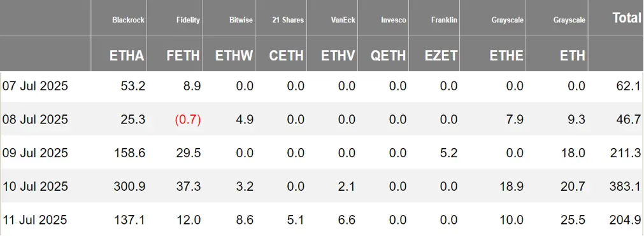Click the red (0.7) Fidelity value
Viewport: 644px width, 236px height.
coord(188,120)
